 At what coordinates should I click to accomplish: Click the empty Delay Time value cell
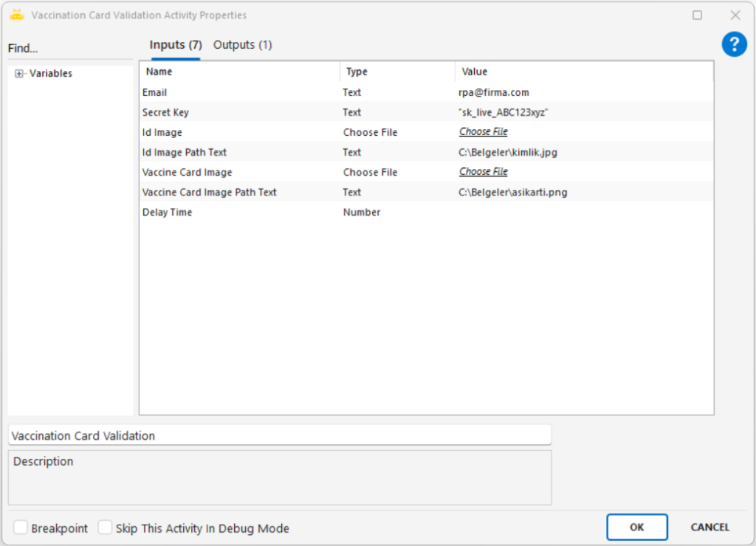tap(583, 212)
